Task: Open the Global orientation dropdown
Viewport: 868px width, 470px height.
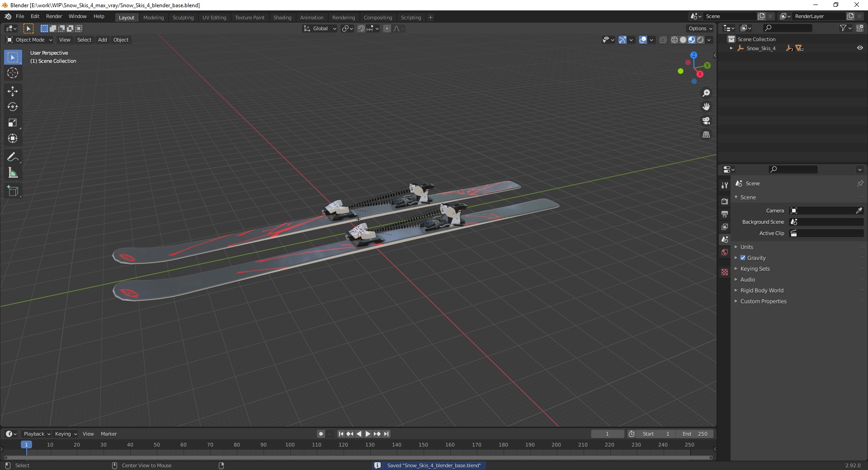Action: coord(320,28)
